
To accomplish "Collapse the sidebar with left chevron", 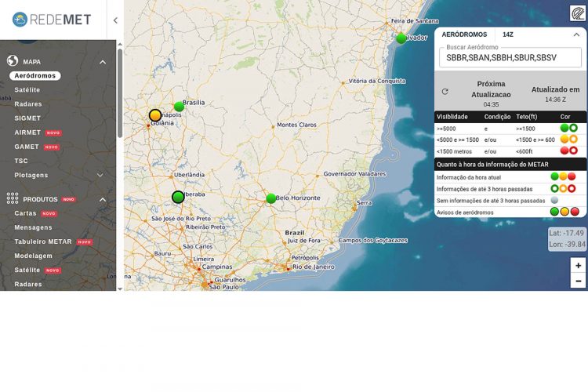I will 115,20.
